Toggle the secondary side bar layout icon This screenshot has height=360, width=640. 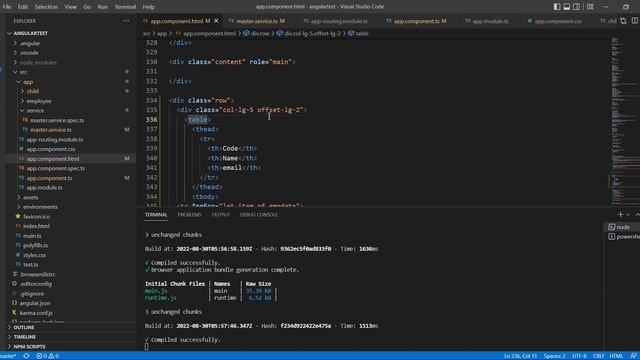[576, 7]
